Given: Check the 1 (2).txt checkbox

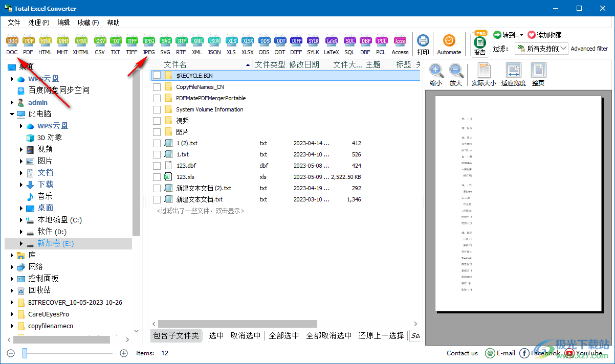Looking at the screenshot, I should [157, 143].
